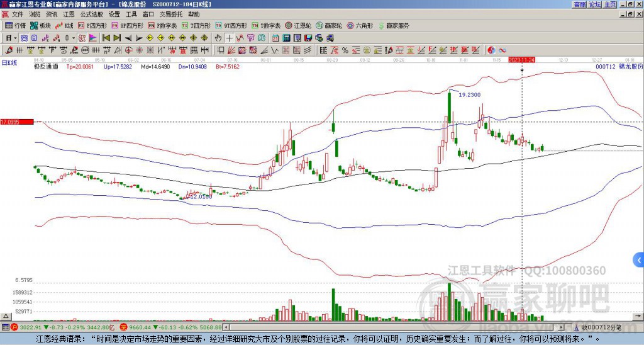This screenshot has height=345, width=644.
Task: Click the red fan lines icon
Action: click(x=231, y=50)
